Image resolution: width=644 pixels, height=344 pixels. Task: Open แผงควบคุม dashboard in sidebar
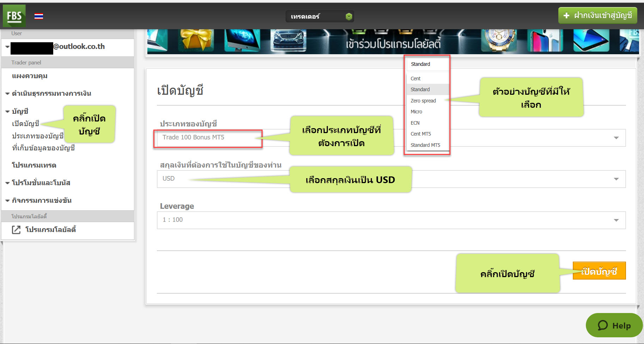30,76
